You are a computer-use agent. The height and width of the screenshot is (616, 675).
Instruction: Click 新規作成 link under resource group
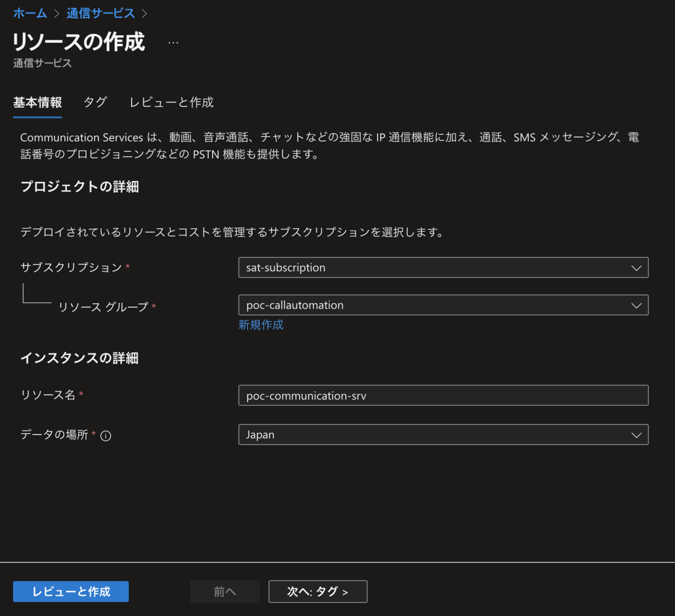tap(261, 325)
